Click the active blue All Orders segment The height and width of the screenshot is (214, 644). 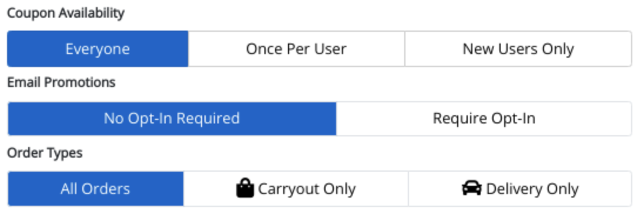coord(95,189)
